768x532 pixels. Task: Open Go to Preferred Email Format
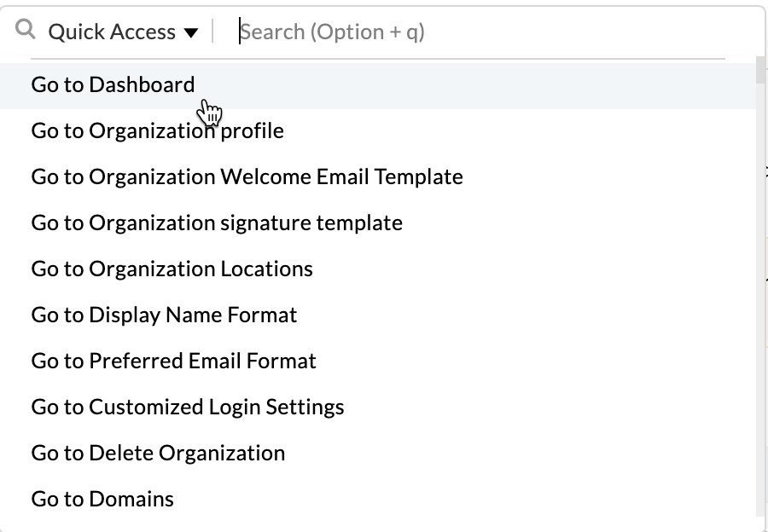[173, 361]
